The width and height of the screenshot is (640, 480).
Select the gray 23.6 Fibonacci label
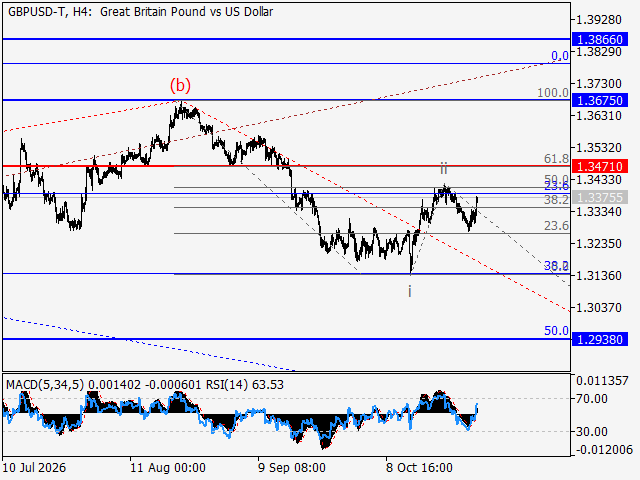556,225
